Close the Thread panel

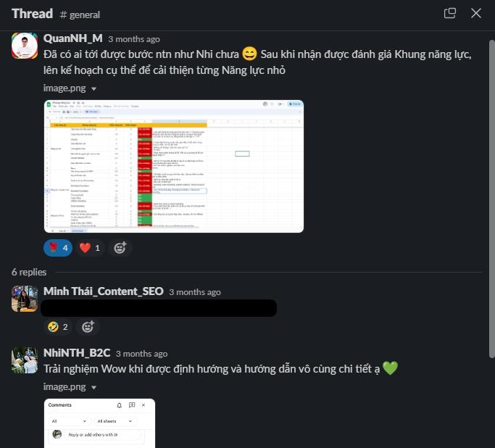click(475, 13)
